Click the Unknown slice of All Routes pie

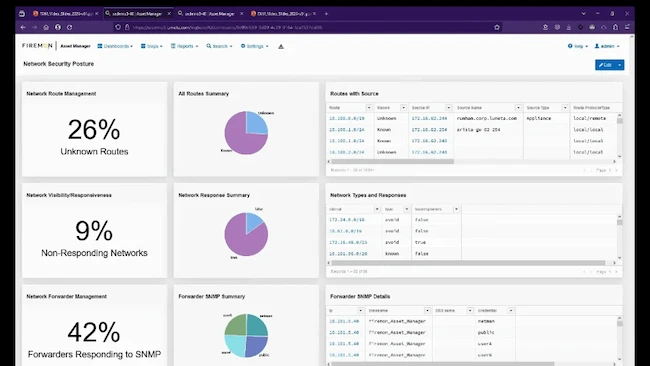pos(256,123)
